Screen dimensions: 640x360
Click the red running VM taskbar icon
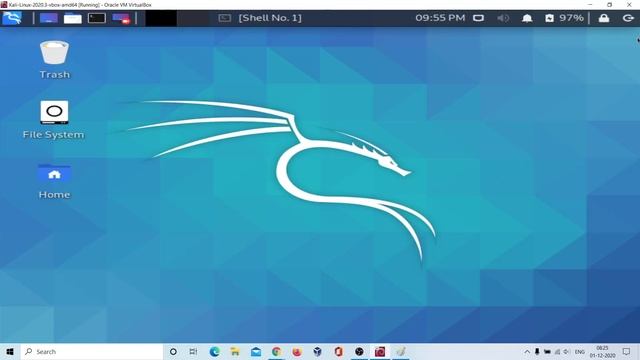coord(380,351)
